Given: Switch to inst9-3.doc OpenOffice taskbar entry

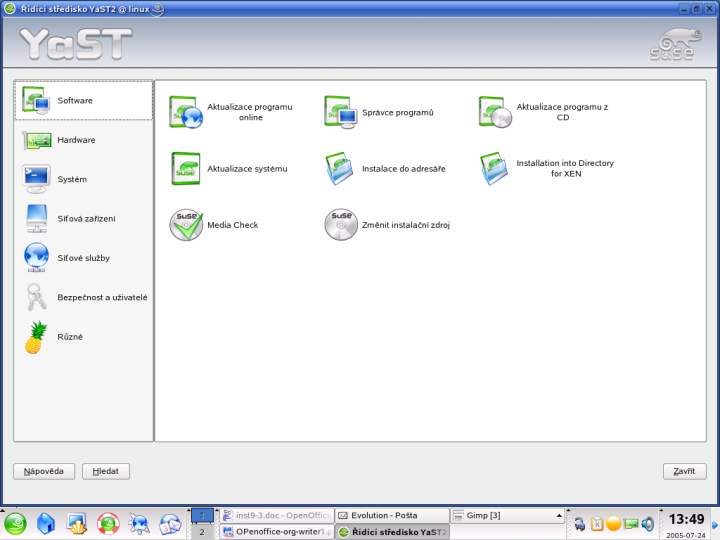Looking at the screenshot, I should [277, 516].
